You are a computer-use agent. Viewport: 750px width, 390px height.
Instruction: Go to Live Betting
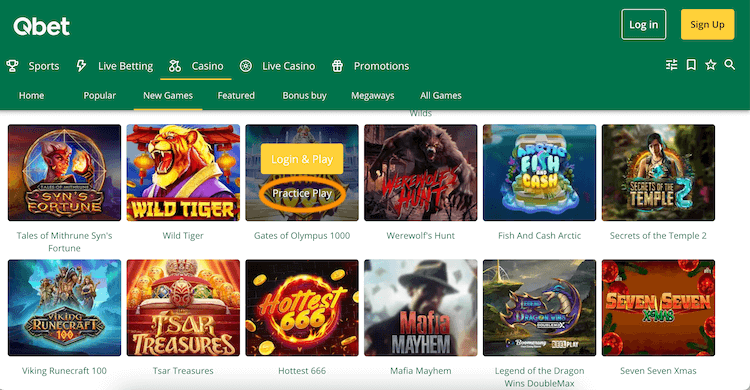pos(125,66)
